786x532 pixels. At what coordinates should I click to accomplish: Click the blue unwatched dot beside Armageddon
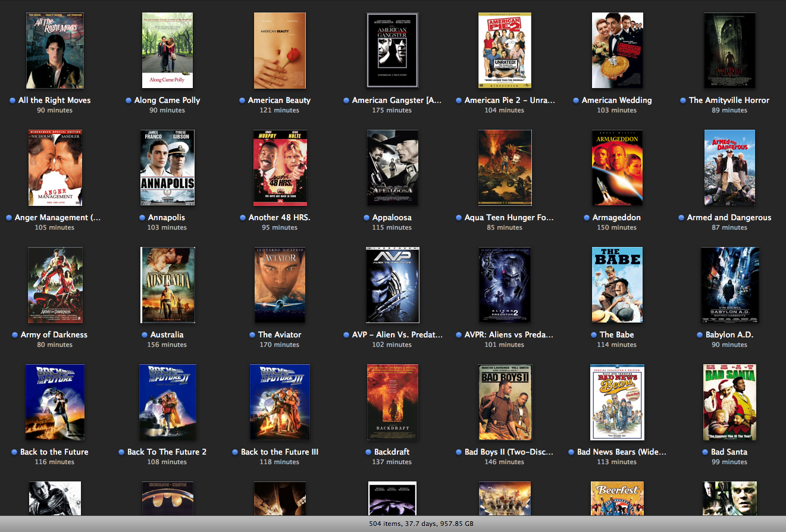coord(587,218)
